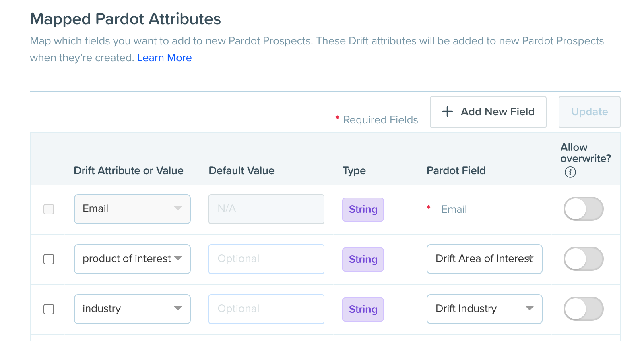Click the Optional default value field for industry
The height and width of the screenshot is (341, 644).
[266, 309]
